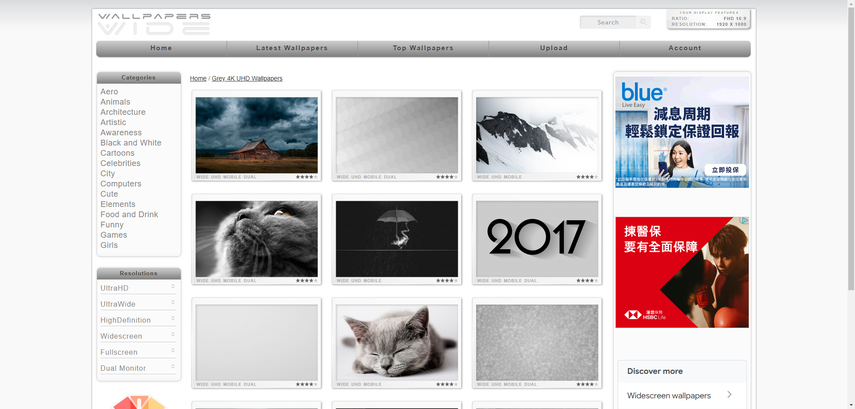Open the Latest Wallpapers menu
The image size is (855, 409).
(292, 48)
